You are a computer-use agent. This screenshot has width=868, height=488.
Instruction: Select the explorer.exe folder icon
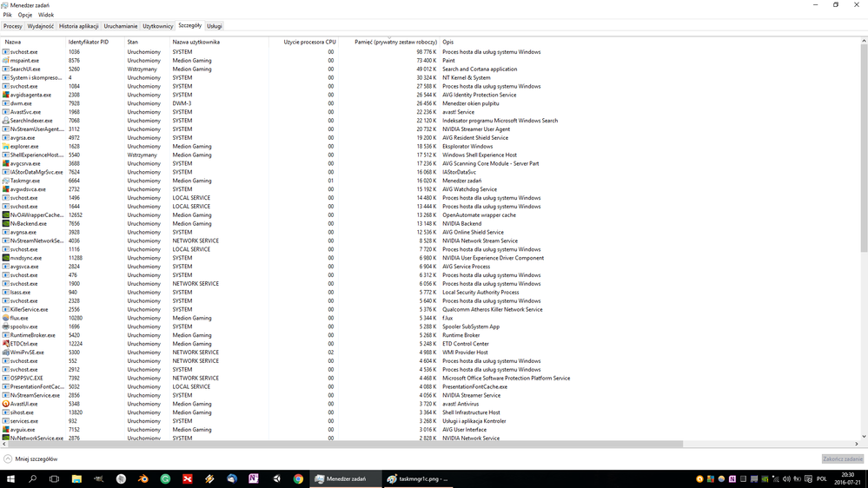point(6,147)
